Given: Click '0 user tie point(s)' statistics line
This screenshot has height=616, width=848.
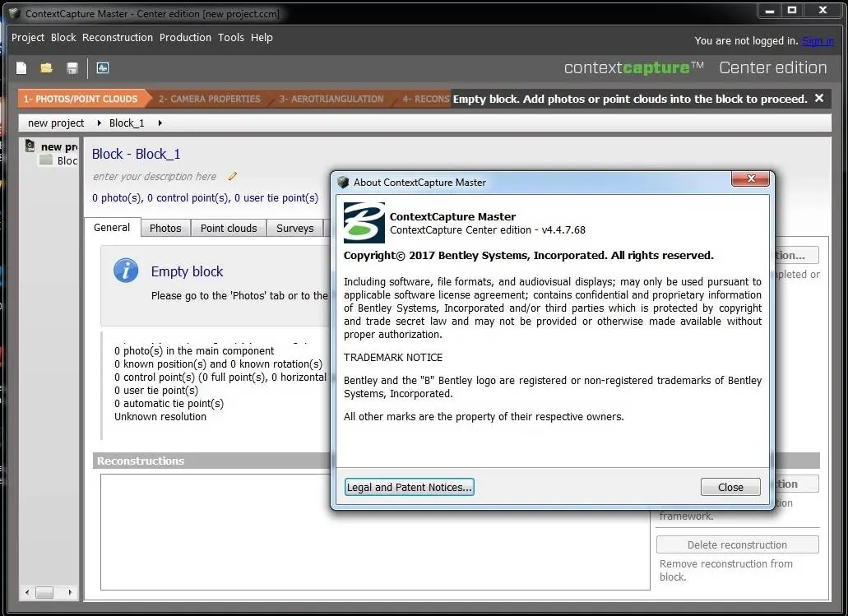Looking at the screenshot, I should coord(155,391).
